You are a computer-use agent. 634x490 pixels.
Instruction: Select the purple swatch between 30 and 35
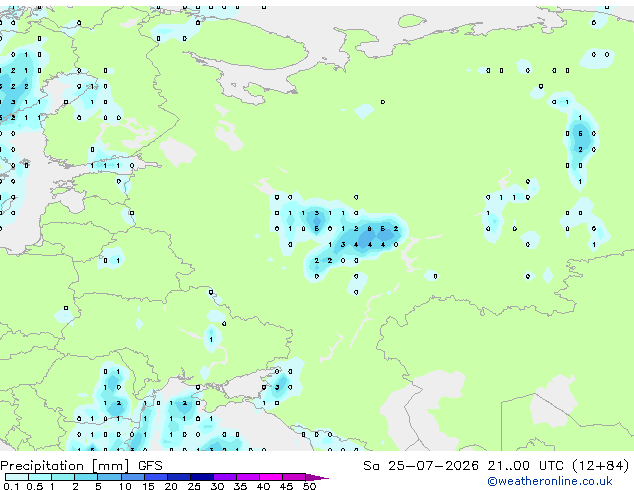click(x=224, y=477)
